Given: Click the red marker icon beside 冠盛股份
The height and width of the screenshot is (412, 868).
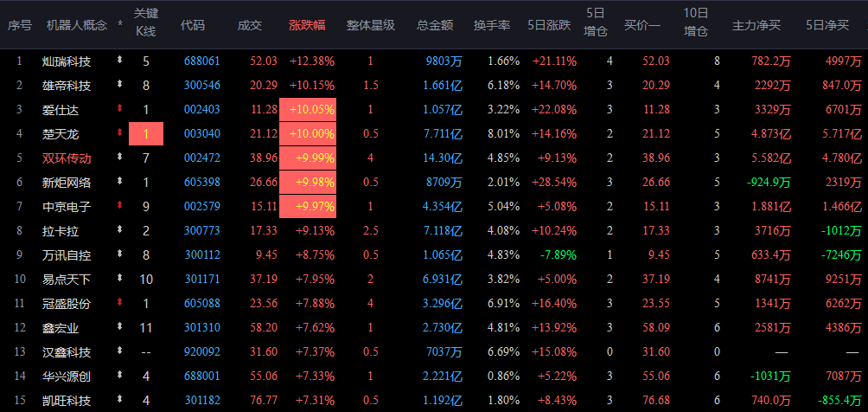Looking at the screenshot, I should pyautogui.click(x=119, y=303).
